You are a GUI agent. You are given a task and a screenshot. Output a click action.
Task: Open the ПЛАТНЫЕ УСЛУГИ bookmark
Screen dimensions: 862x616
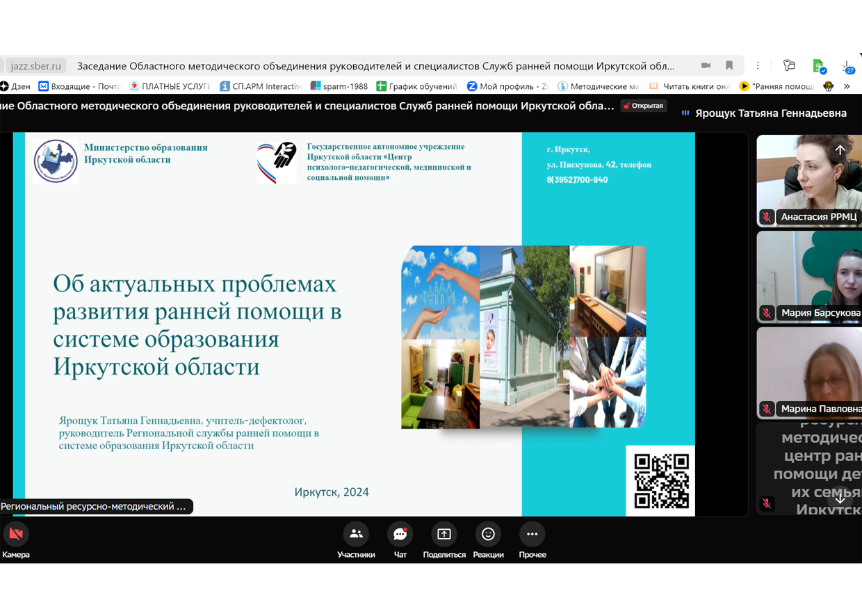(x=170, y=86)
